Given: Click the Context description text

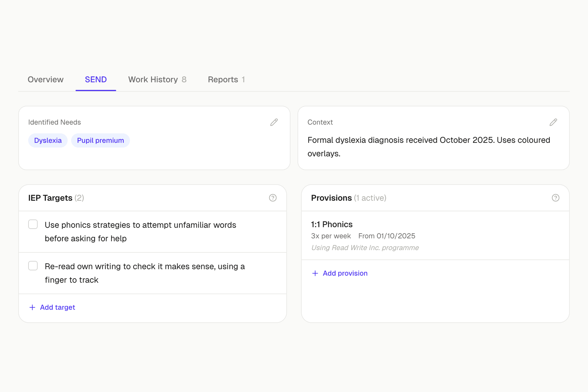Looking at the screenshot, I should click(429, 147).
